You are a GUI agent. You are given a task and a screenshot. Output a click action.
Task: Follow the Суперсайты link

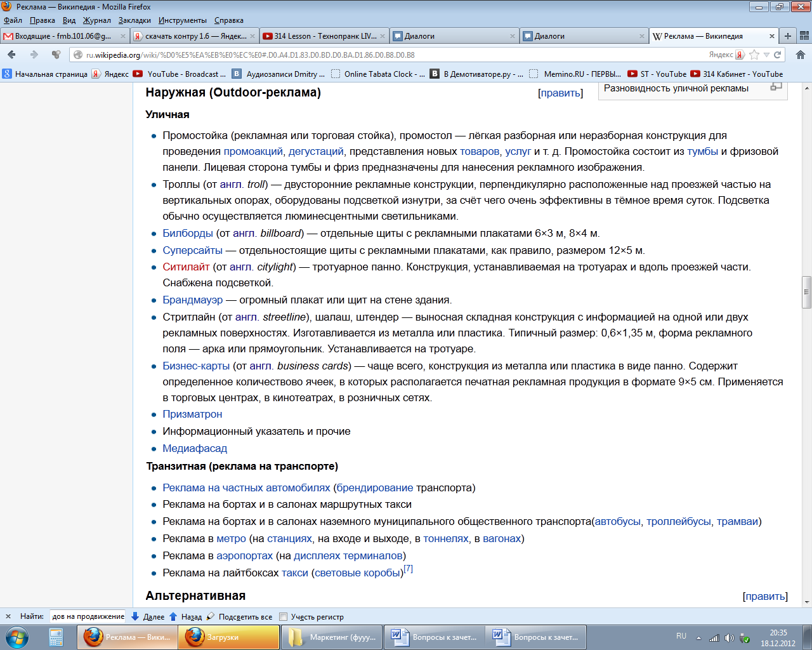[x=193, y=251]
